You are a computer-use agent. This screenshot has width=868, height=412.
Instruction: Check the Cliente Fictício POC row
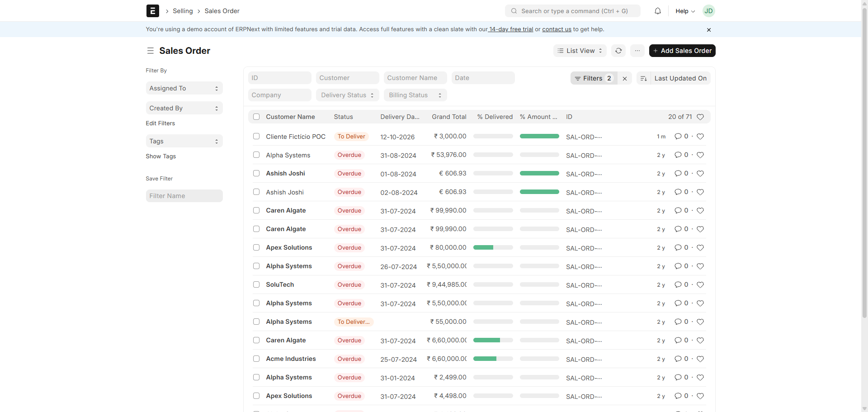coord(256,136)
